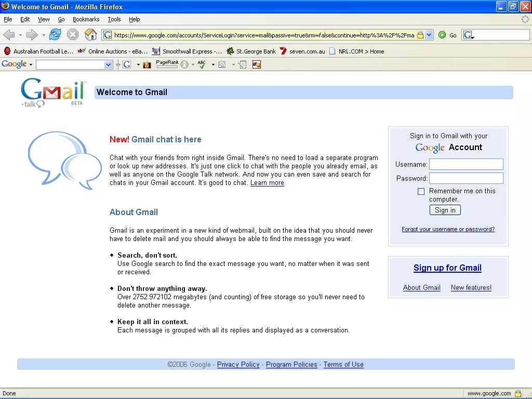Click the Gmail logo
The image size is (532, 399).
pyautogui.click(x=53, y=92)
